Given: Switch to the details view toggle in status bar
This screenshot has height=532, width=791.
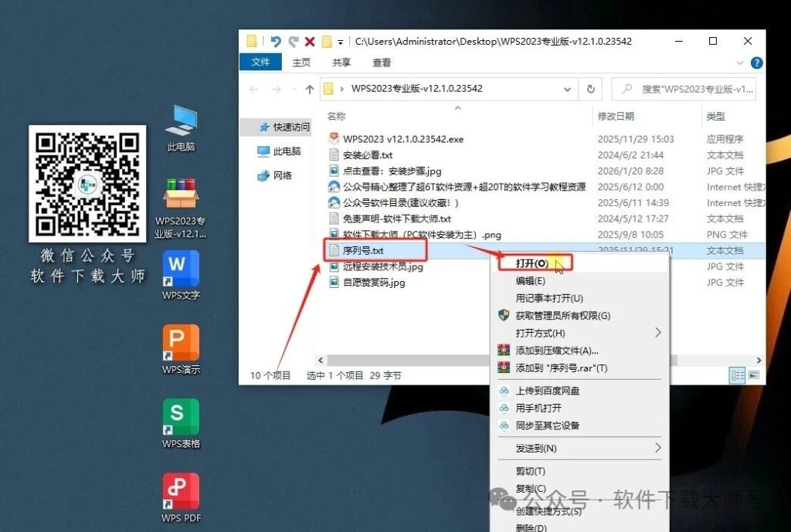Looking at the screenshot, I should 737,374.
